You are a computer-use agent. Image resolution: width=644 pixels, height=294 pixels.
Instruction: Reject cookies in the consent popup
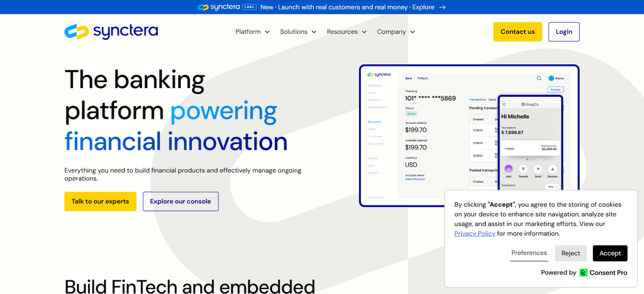point(570,253)
